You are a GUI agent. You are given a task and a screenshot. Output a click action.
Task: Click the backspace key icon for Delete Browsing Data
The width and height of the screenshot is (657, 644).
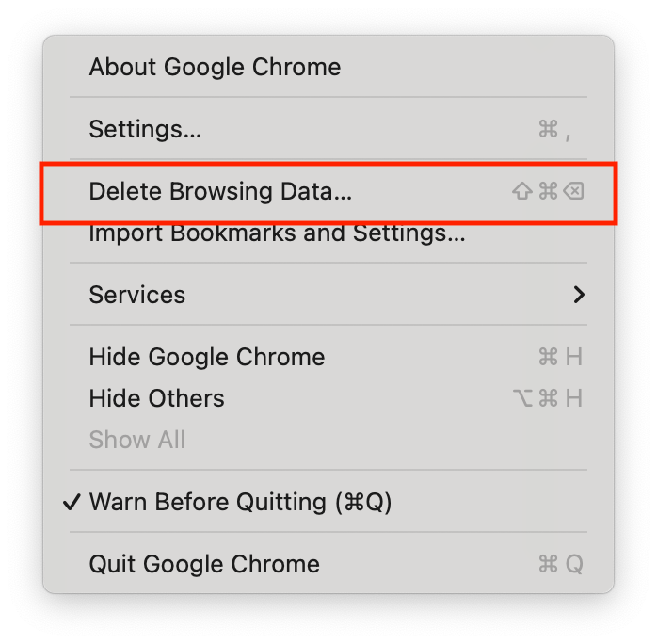[x=573, y=192]
